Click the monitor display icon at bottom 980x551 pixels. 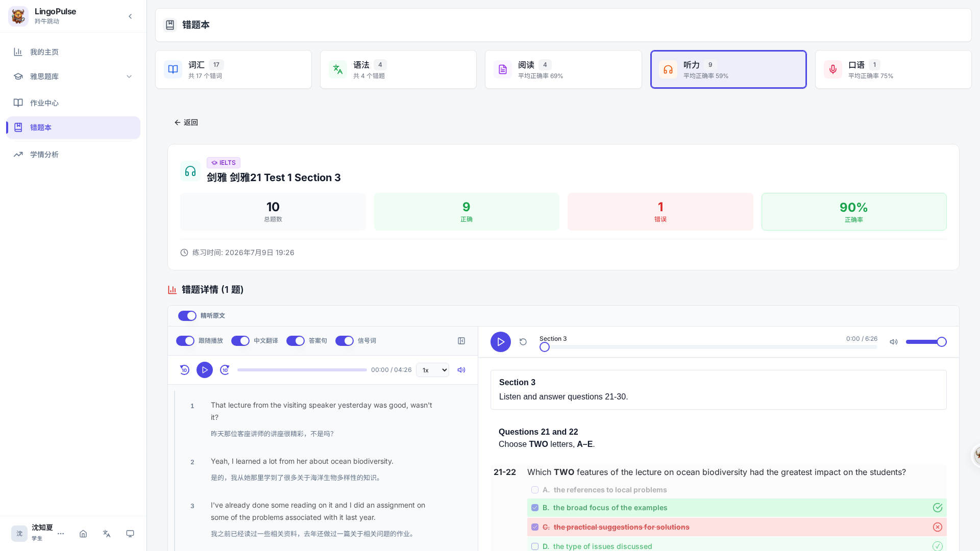tap(130, 534)
